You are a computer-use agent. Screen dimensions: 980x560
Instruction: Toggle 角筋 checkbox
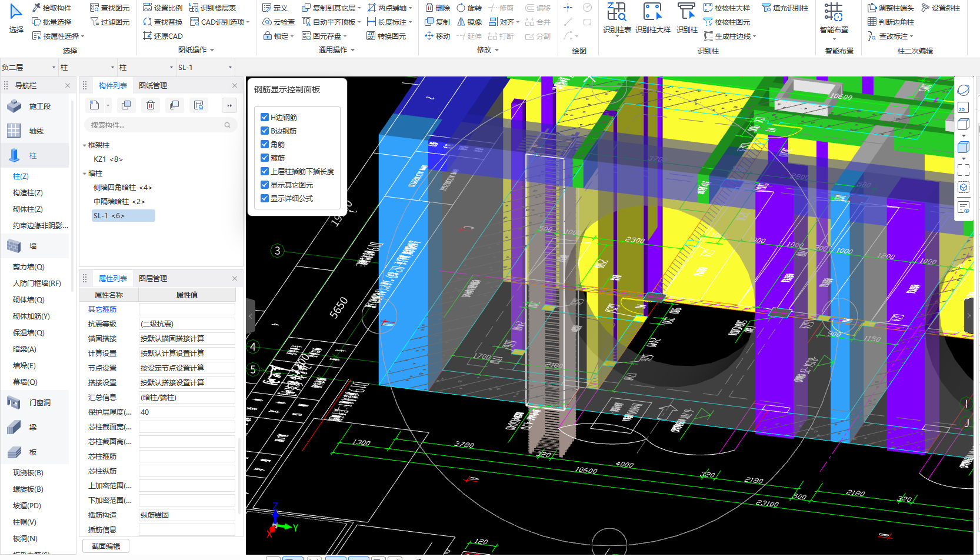265,144
